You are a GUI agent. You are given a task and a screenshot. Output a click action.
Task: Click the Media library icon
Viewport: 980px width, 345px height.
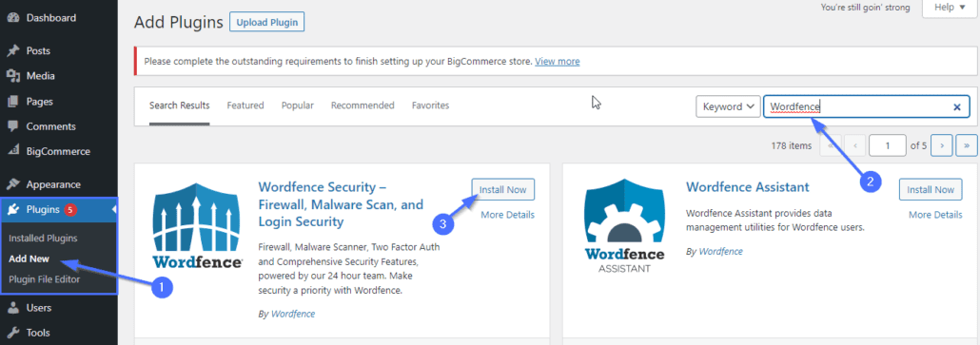[x=12, y=75]
